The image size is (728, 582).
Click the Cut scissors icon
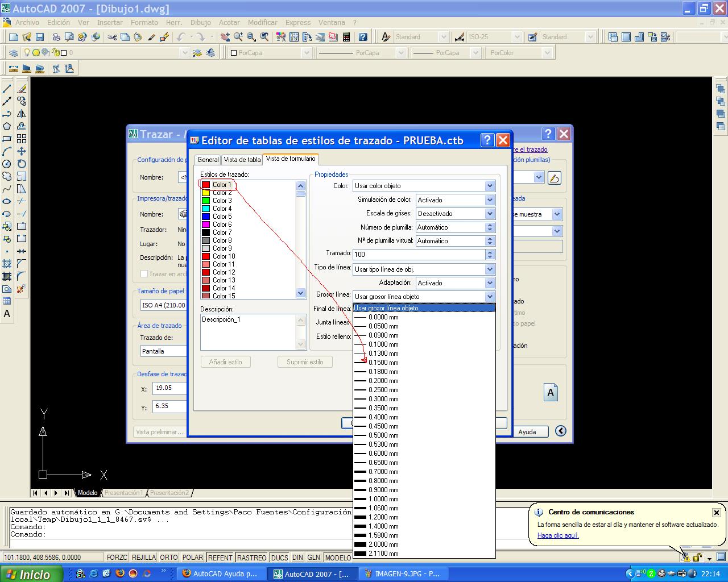[111, 37]
